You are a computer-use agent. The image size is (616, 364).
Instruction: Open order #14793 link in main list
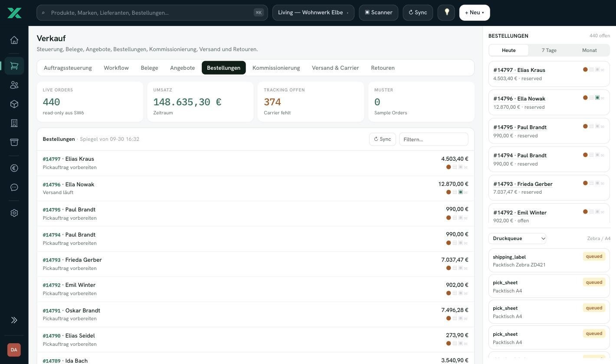tap(52, 260)
